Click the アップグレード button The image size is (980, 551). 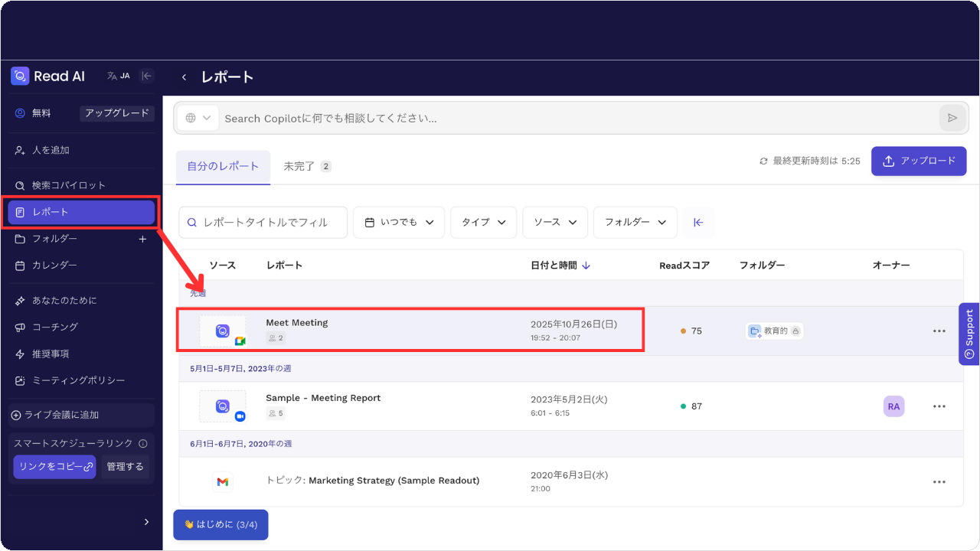point(117,113)
